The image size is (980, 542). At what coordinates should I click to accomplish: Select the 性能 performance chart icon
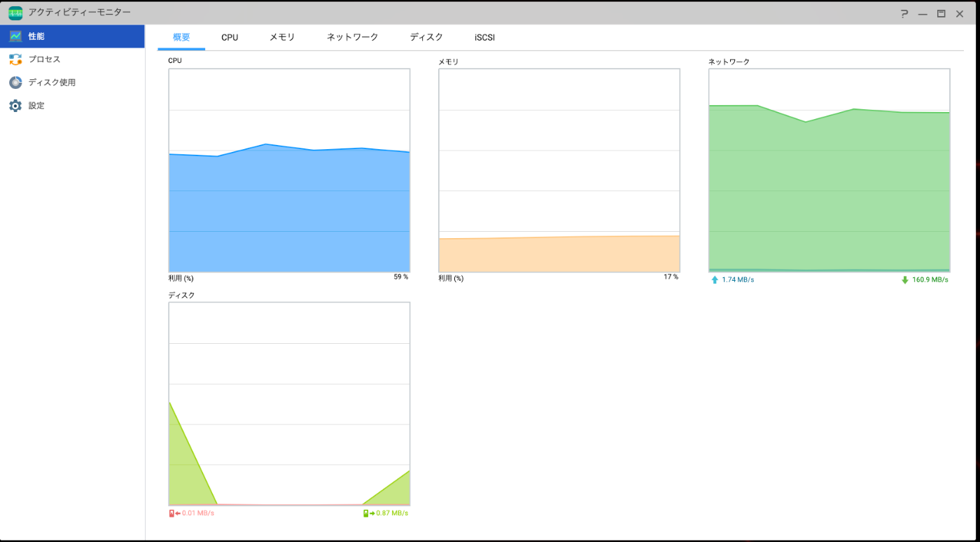pyautogui.click(x=15, y=36)
